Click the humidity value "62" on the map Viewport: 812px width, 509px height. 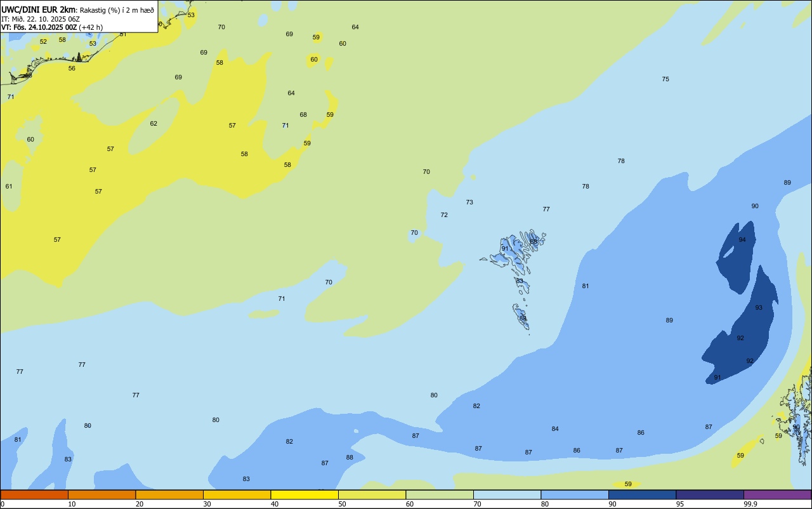click(154, 124)
